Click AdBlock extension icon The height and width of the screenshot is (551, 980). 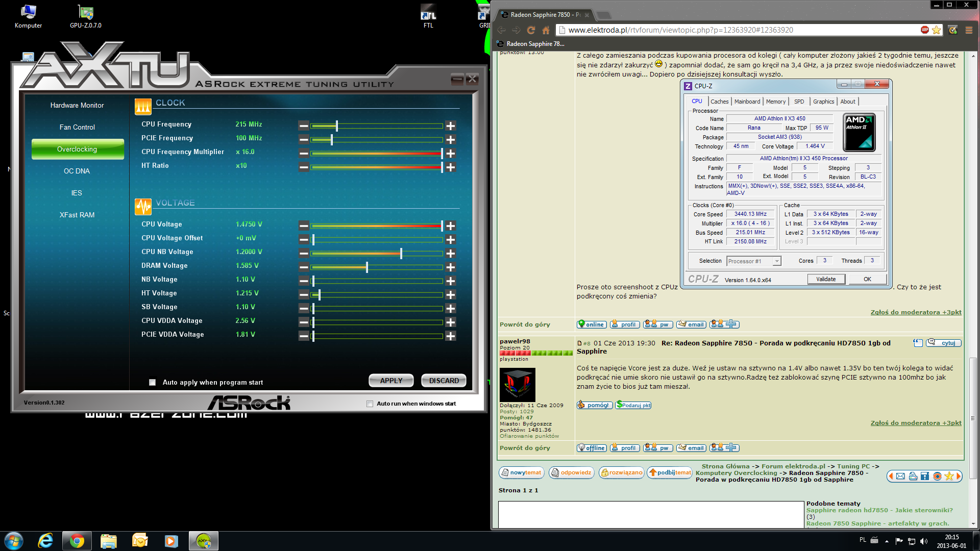click(924, 30)
